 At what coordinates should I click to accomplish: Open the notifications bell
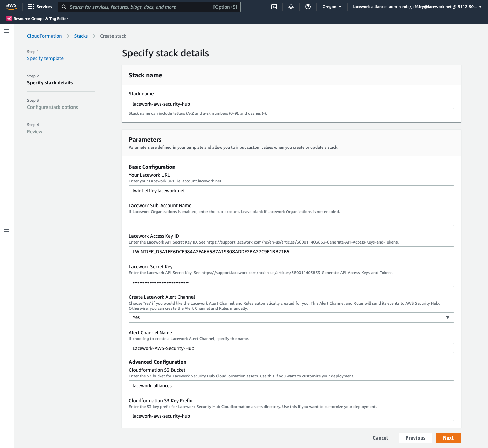coord(291,6)
